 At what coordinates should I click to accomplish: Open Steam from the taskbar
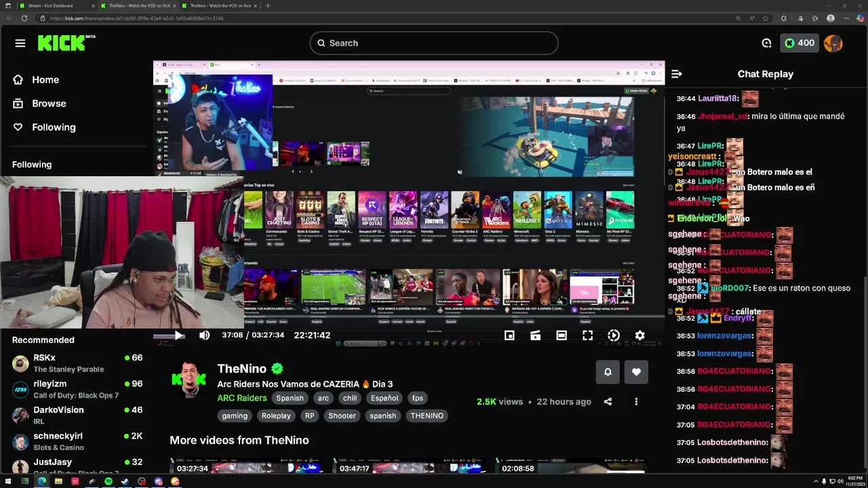(x=125, y=481)
